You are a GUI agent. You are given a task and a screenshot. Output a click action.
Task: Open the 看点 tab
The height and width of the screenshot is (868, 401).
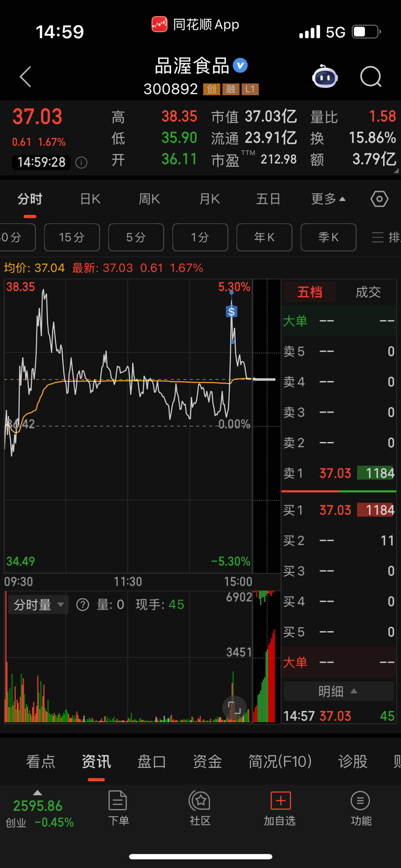click(x=41, y=762)
